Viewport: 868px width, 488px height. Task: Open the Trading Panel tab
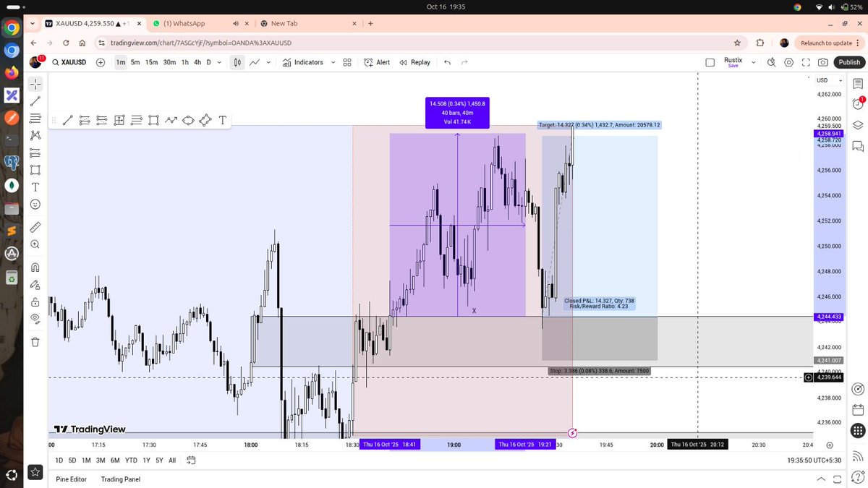(x=121, y=479)
